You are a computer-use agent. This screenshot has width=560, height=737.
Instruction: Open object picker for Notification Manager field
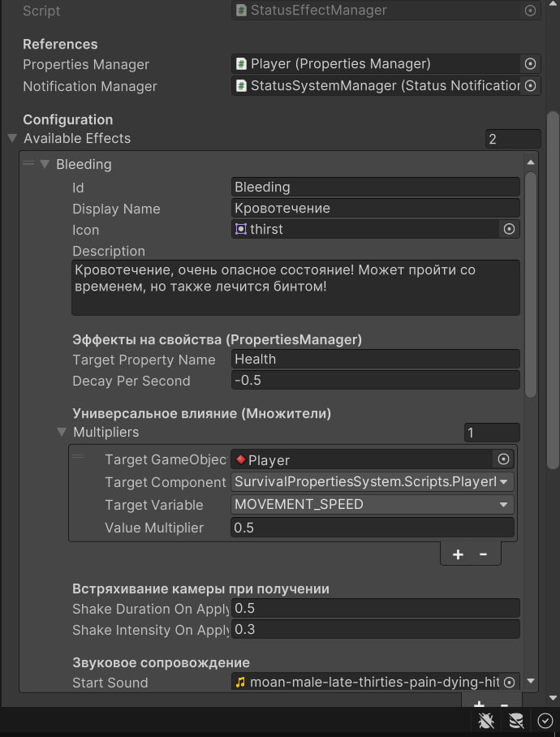pos(530,86)
